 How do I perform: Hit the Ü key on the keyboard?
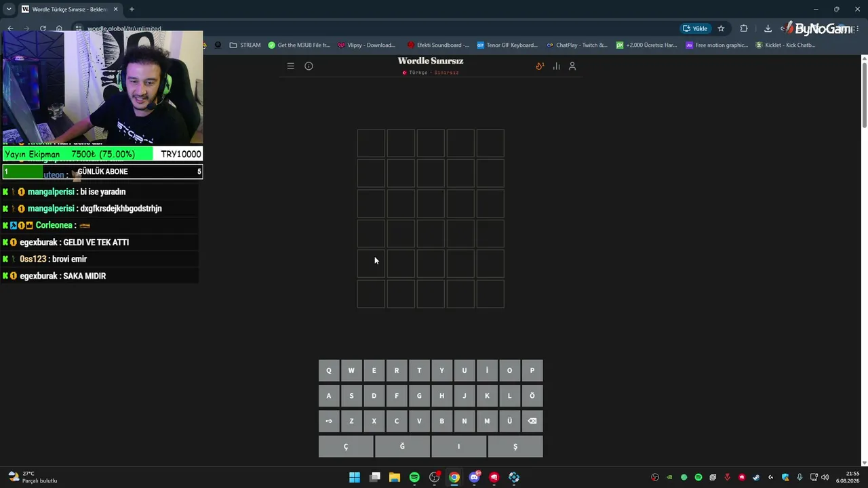509,421
